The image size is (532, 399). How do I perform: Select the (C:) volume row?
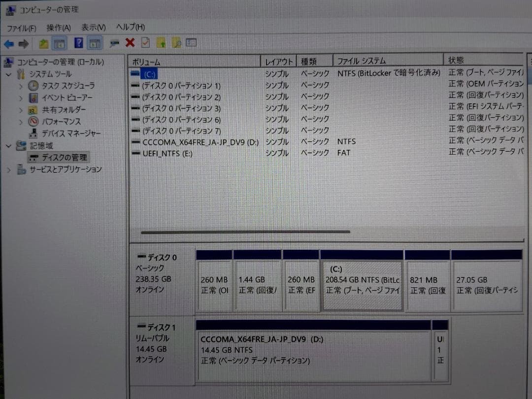(327, 73)
